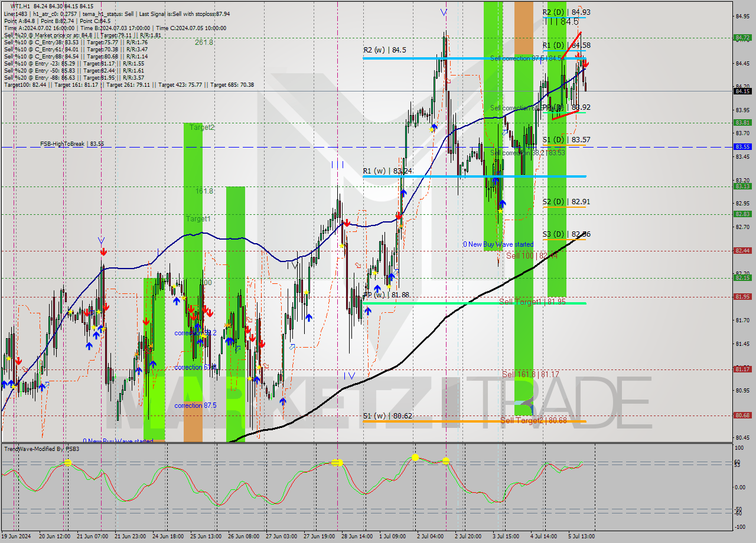
Task: Click the 'Sell Target2 | 80.68' label
Action: point(533,421)
